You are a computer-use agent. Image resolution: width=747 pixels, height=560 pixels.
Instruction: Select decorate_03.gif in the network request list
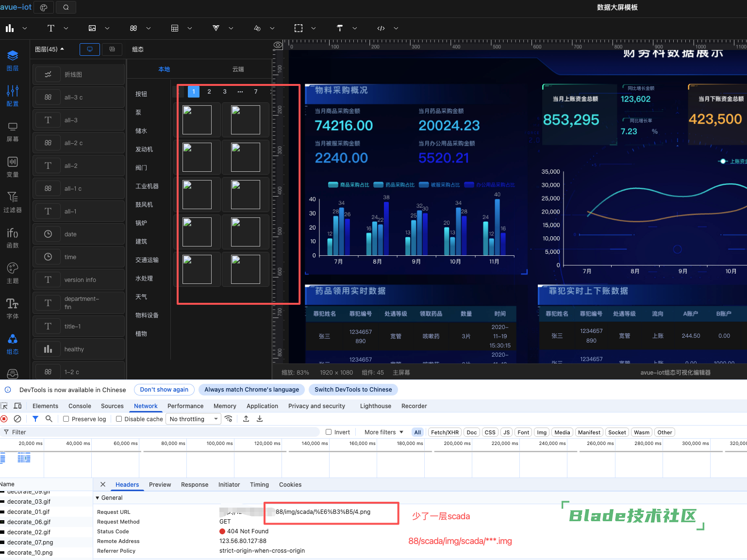point(29,502)
